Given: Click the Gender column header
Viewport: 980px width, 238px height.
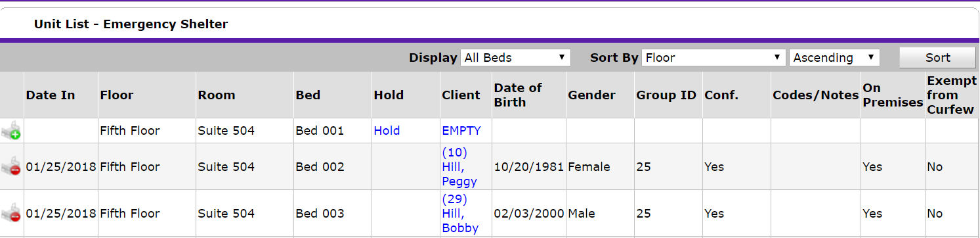Looking at the screenshot, I should point(591,95).
